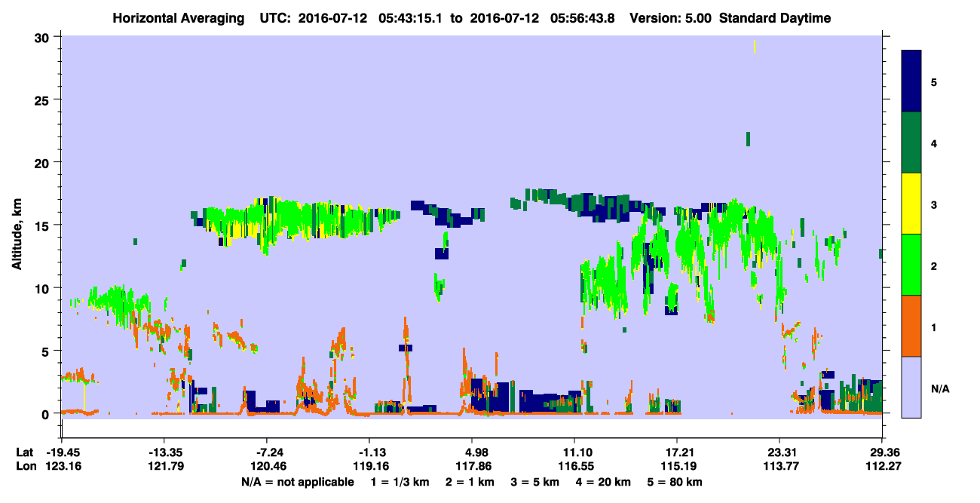Viewport: 980px width, 503px height.
Task: Click the yellow colorbar segment labeled 3
Action: tap(911, 204)
